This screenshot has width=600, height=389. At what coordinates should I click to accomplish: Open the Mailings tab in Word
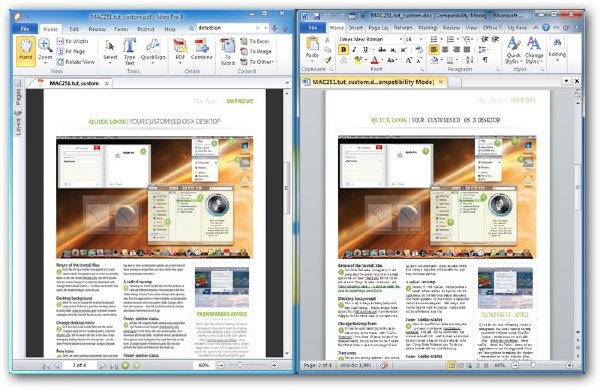(x=427, y=28)
